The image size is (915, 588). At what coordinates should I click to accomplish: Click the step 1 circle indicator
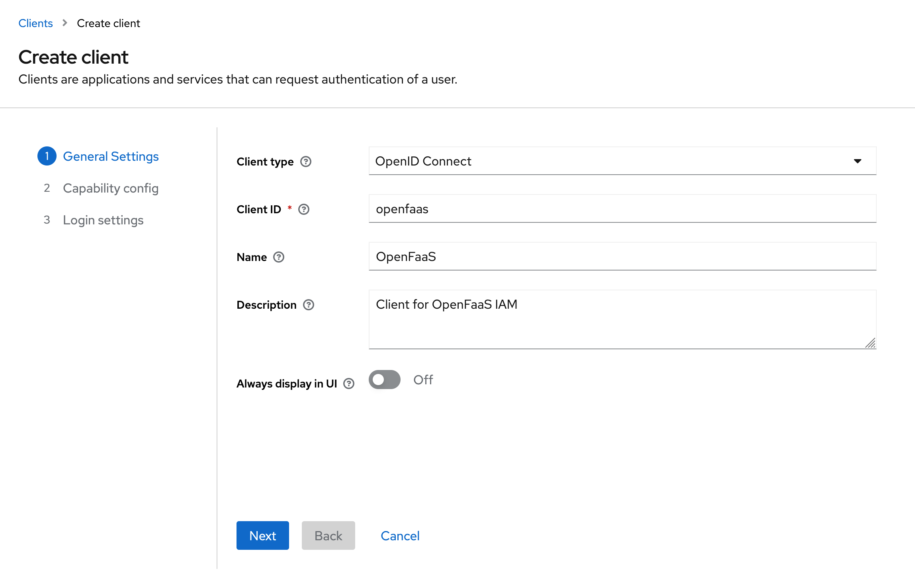coord(47,156)
